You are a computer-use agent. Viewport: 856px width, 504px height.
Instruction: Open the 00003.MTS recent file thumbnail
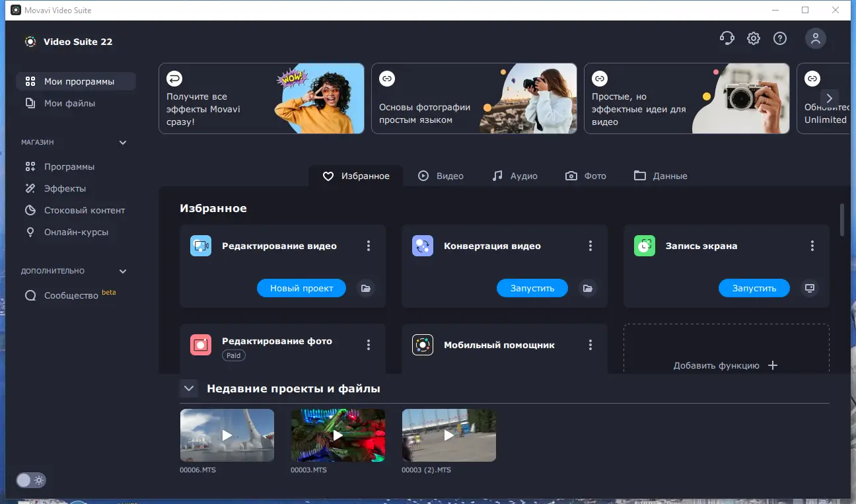click(x=338, y=435)
